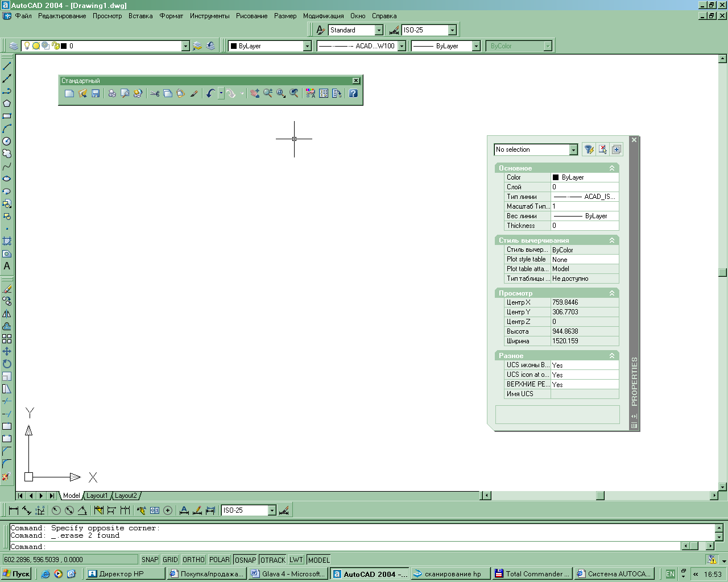Select the Mirror modify tool

tap(7, 314)
